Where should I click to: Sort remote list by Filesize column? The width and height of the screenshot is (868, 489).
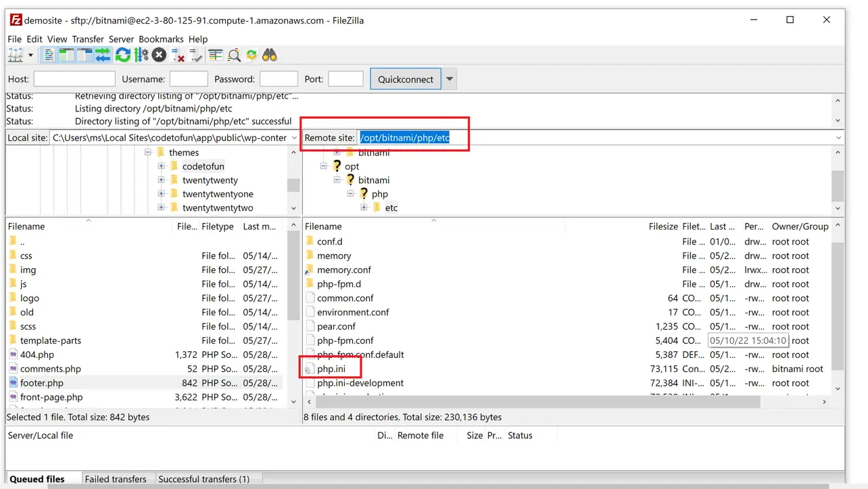click(x=663, y=226)
